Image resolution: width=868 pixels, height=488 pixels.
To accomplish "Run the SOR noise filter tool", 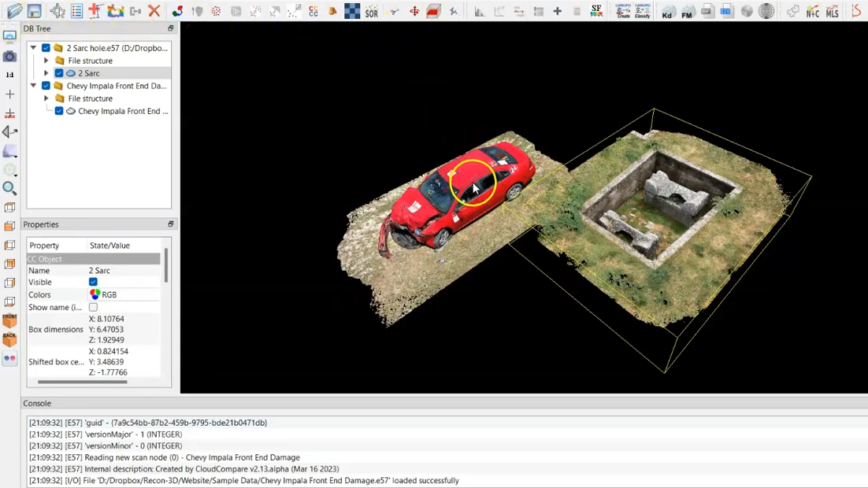I will [372, 11].
